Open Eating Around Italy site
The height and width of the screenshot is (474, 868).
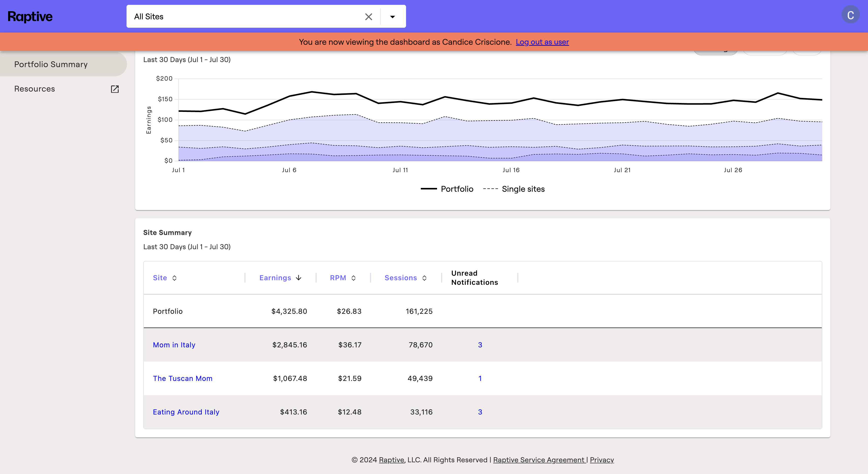186,412
